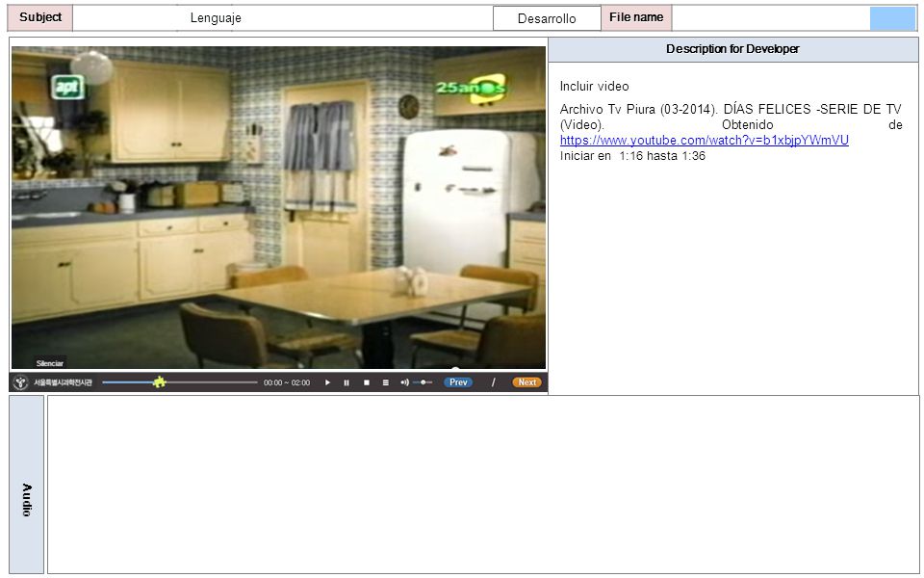Click the empty File name field
This screenshot has height=578, width=924.
point(771,17)
